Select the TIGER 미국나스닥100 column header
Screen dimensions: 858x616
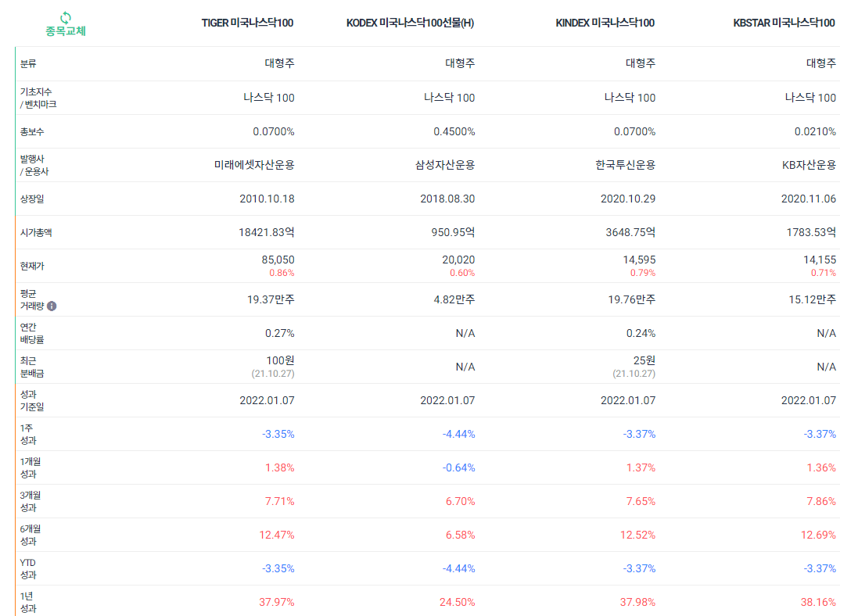[247, 23]
